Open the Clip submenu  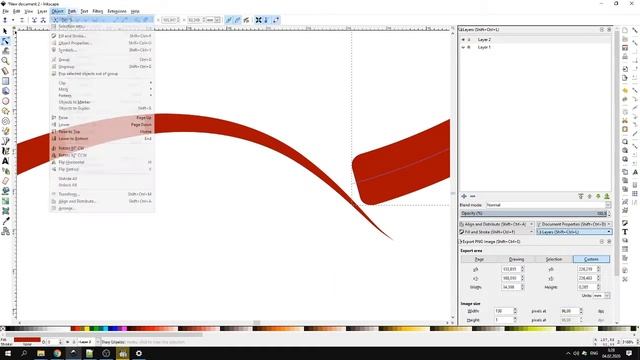[x=102, y=83]
